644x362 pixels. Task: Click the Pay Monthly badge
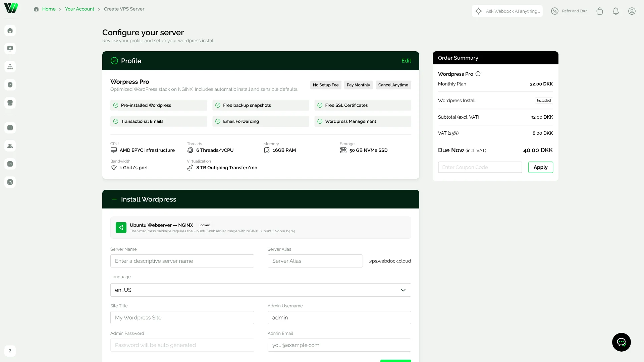358,85
